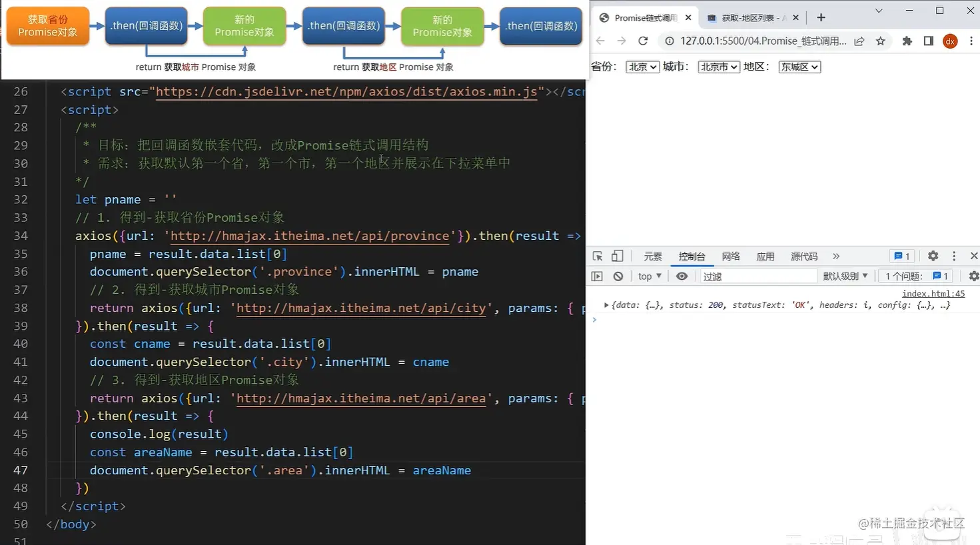Close the Promise链式调用 tab
The image size is (980, 545).
pyautogui.click(x=688, y=18)
